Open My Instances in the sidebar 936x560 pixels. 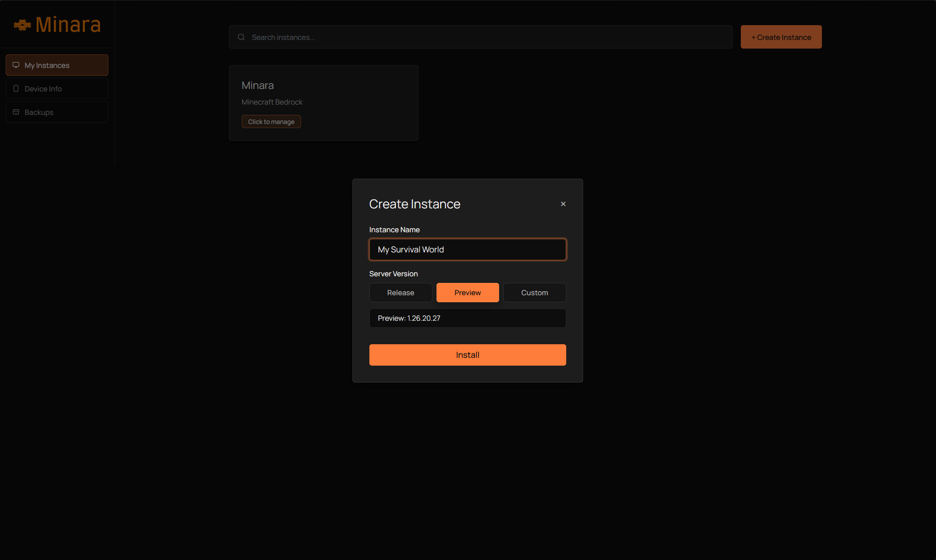pyautogui.click(x=57, y=65)
